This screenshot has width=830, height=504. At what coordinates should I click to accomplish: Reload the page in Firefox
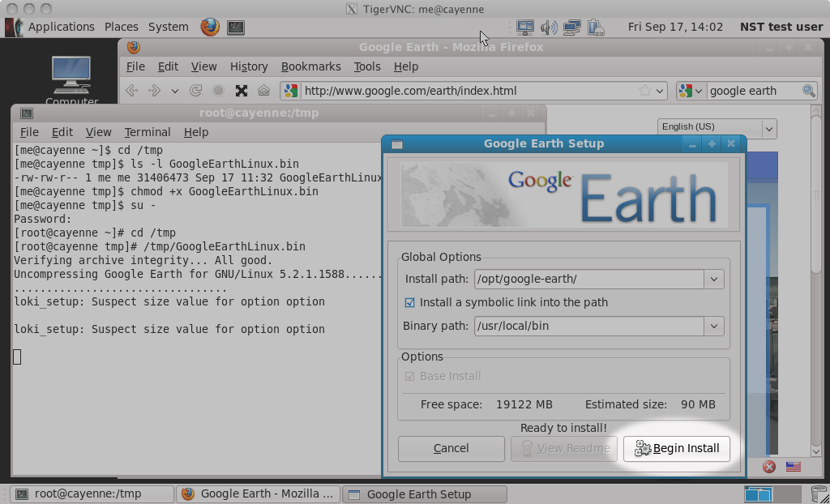pyautogui.click(x=195, y=91)
